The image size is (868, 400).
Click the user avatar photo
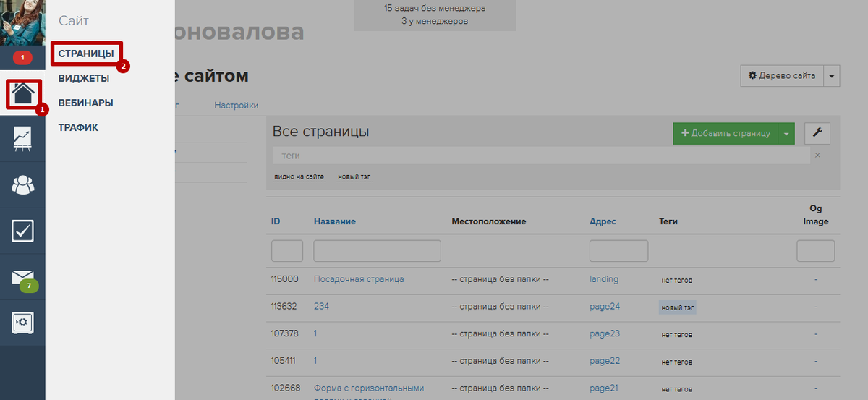coord(22,22)
